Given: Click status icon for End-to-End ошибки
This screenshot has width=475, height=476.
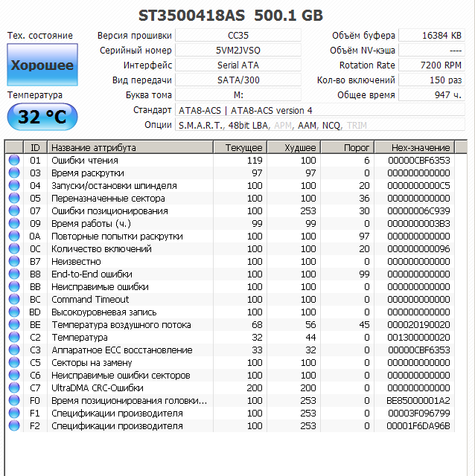Looking at the screenshot, I should pyautogui.click(x=14, y=274).
